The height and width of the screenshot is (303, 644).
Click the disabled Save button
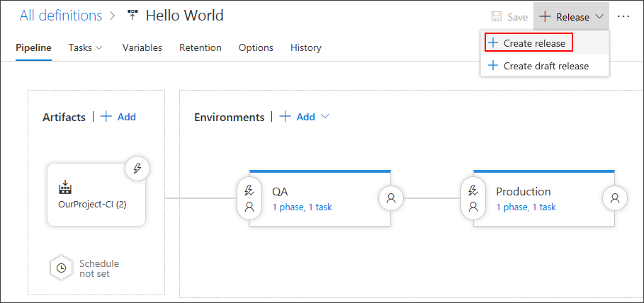509,16
